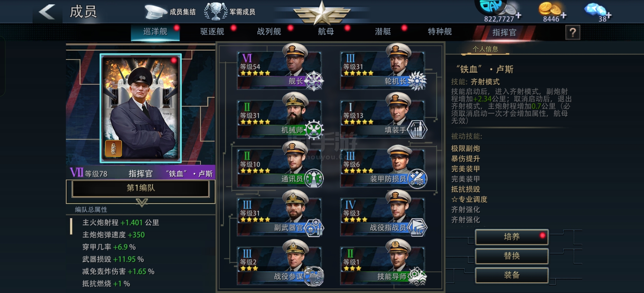Expand the 第1编队 formation dropdown
Image resolution: width=644 pixels, height=293 pixels.
pyautogui.click(x=140, y=188)
